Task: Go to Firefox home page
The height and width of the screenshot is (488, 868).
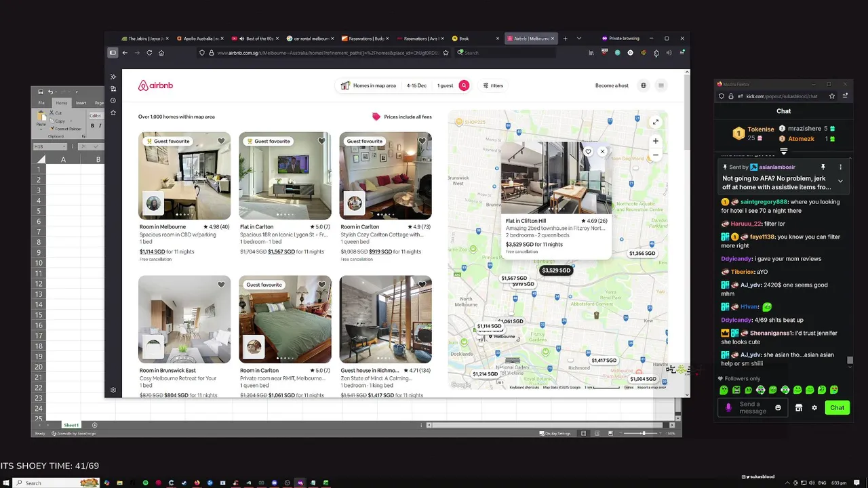Action: point(161,53)
